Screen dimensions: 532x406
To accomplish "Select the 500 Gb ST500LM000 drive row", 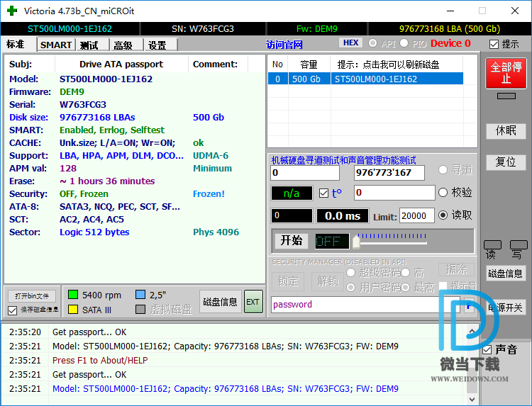I will (x=365, y=79).
